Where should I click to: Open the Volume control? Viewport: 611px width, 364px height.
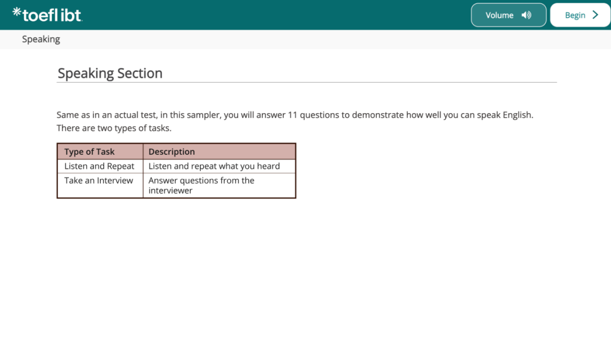point(508,15)
